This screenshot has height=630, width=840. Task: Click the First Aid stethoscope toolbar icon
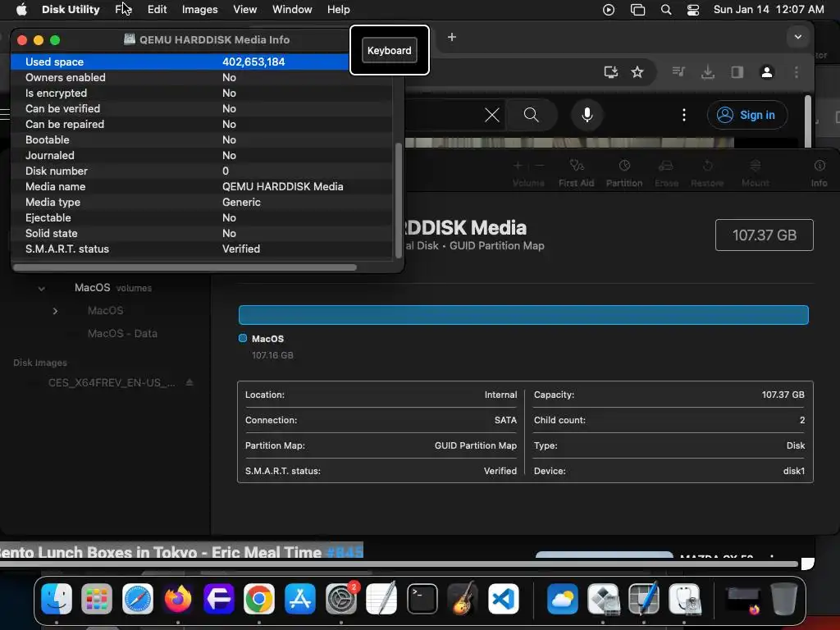[x=577, y=166]
